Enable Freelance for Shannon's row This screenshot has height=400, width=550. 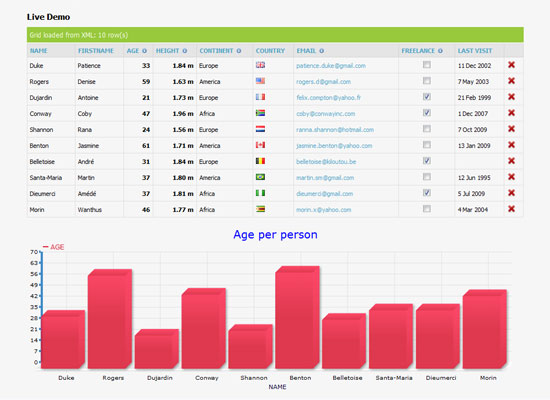[x=427, y=129]
